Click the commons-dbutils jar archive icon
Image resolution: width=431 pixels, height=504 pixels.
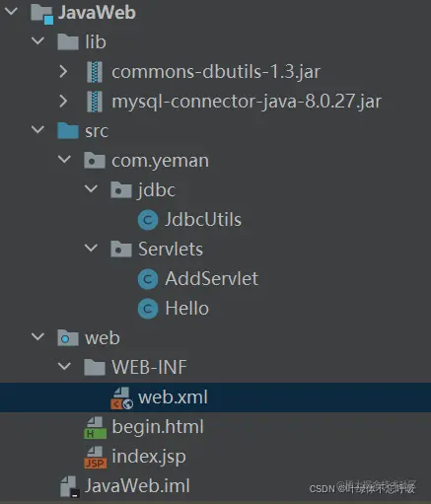(95, 72)
